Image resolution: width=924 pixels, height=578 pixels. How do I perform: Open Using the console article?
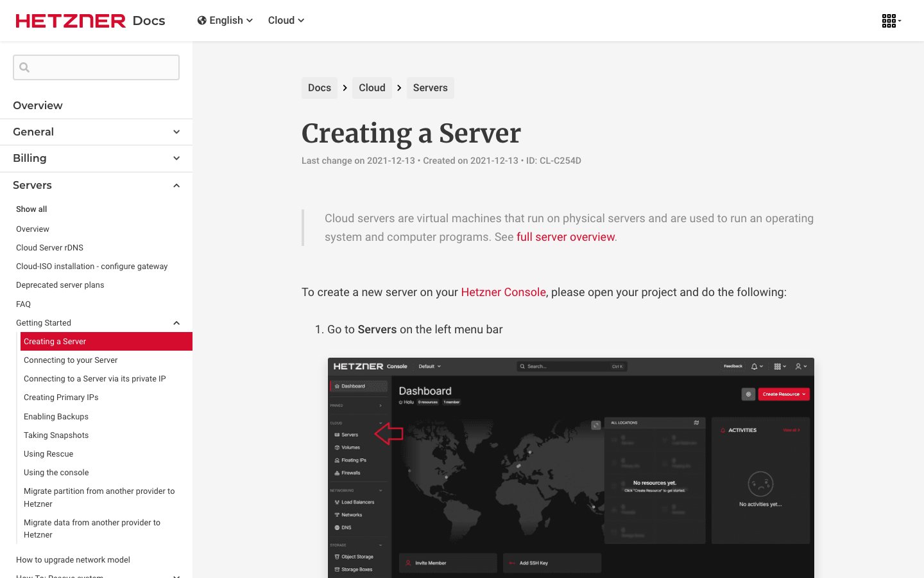click(x=56, y=473)
